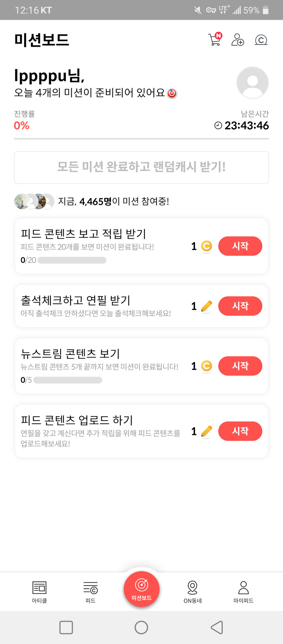Tap the add friend icon
The image size is (283, 644).
[238, 40]
